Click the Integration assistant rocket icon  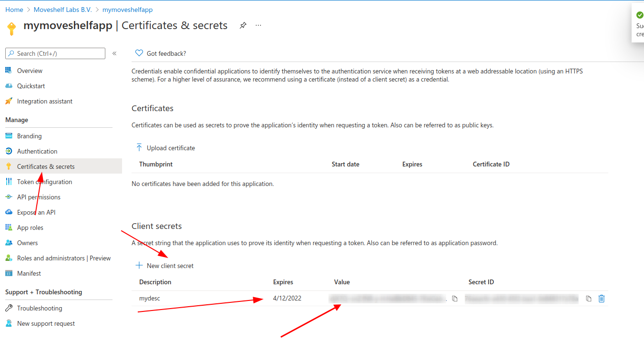point(9,101)
